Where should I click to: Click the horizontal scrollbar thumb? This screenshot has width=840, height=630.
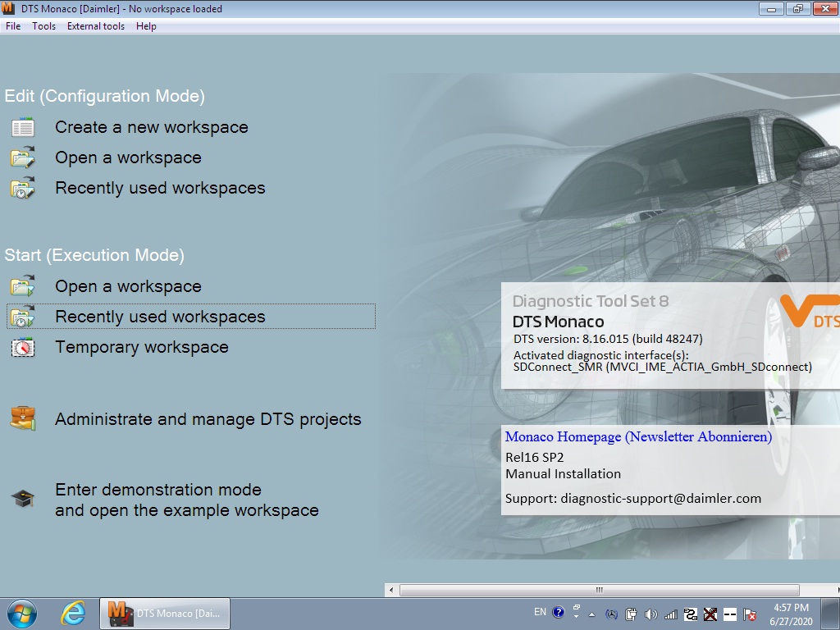tap(599, 590)
